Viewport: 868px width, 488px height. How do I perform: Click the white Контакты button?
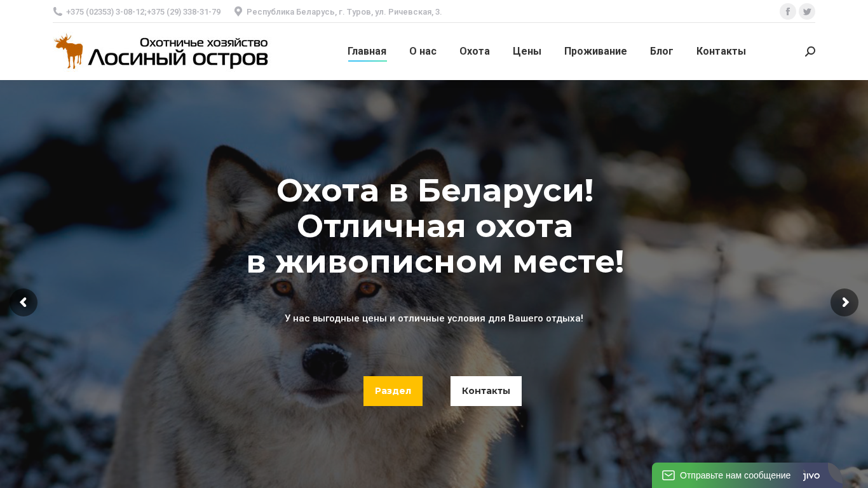click(x=486, y=391)
